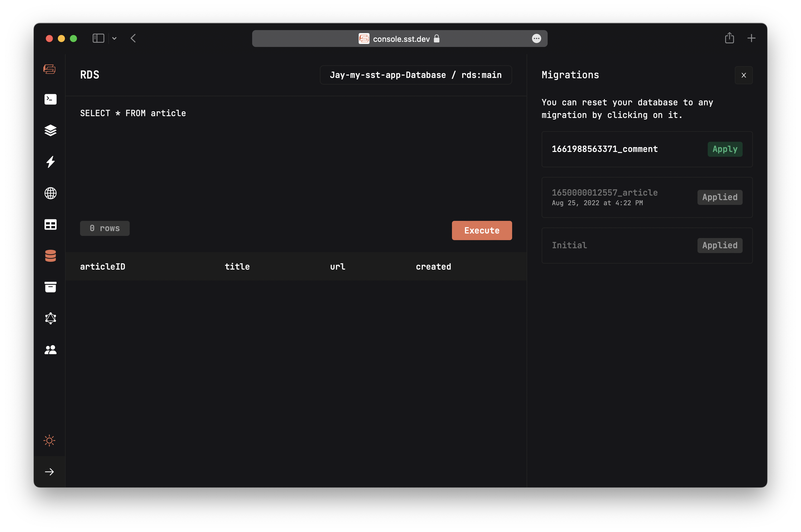This screenshot has height=532, width=801.
Task: Click the RDS database icon in sidebar
Action: tap(51, 255)
